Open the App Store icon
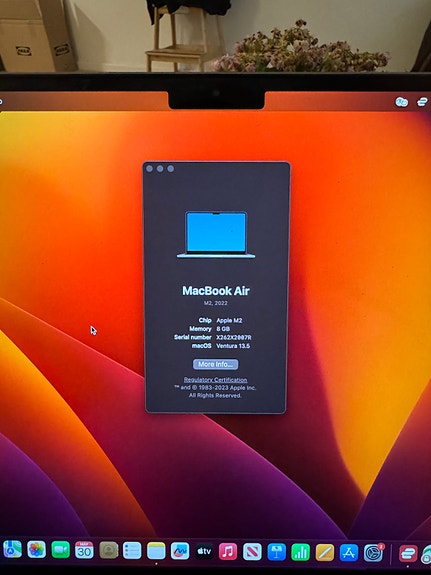431x575 pixels. pos(349,552)
